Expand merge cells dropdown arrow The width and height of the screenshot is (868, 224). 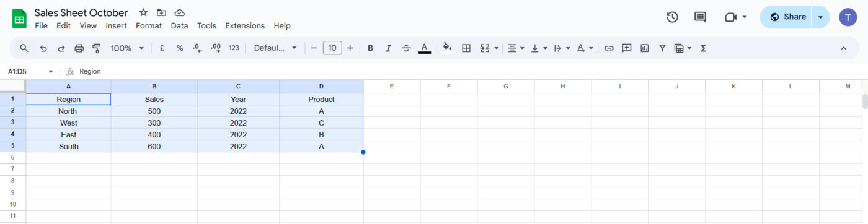coord(497,48)
